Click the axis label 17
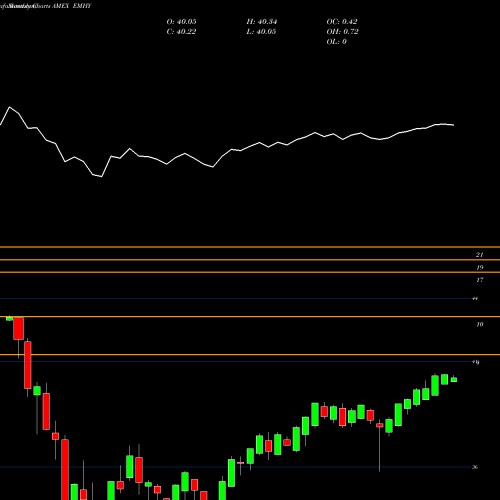Viewport: 500px width, 500px height. pos(479,280)
